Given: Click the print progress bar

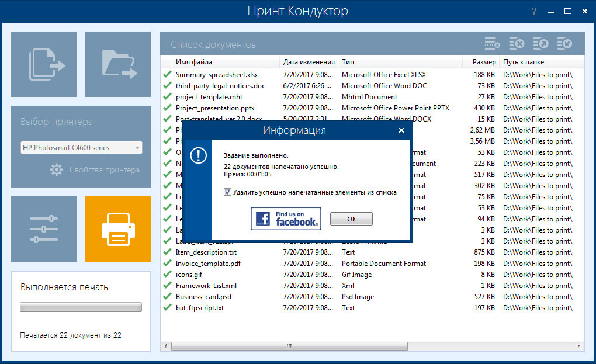Looking at the screenshot, I should click(x=81, y=307).
